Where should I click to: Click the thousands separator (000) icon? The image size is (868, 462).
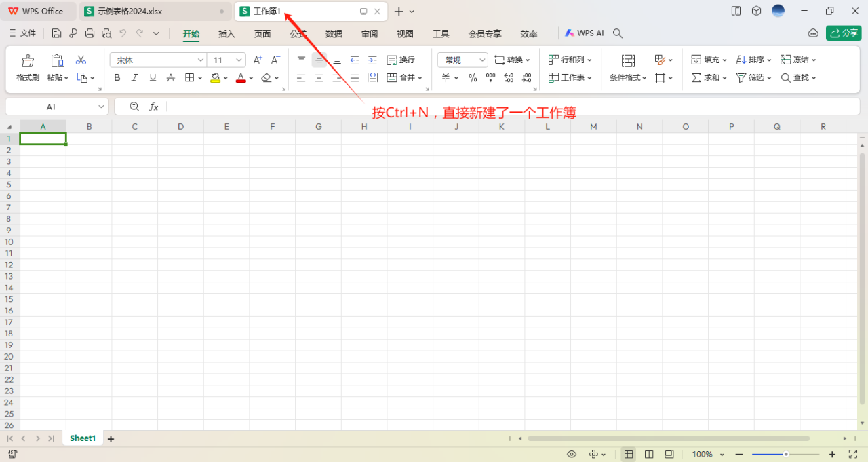(x=491, y=78)
